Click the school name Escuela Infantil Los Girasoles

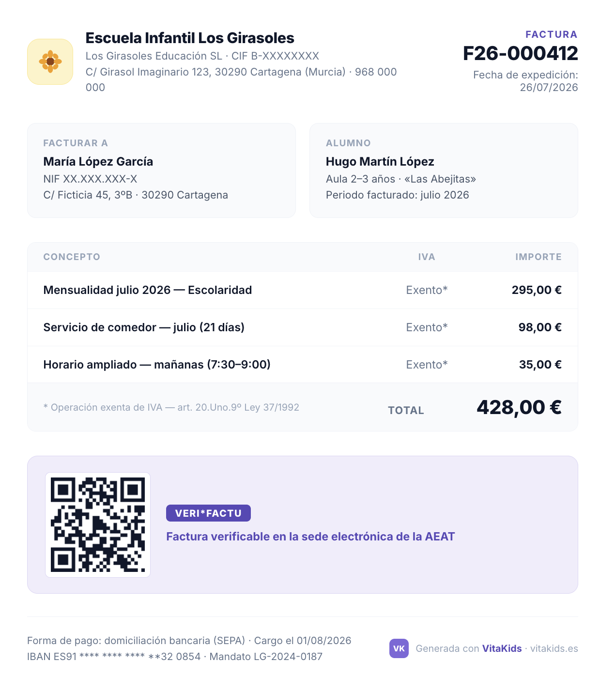point(190,38)
